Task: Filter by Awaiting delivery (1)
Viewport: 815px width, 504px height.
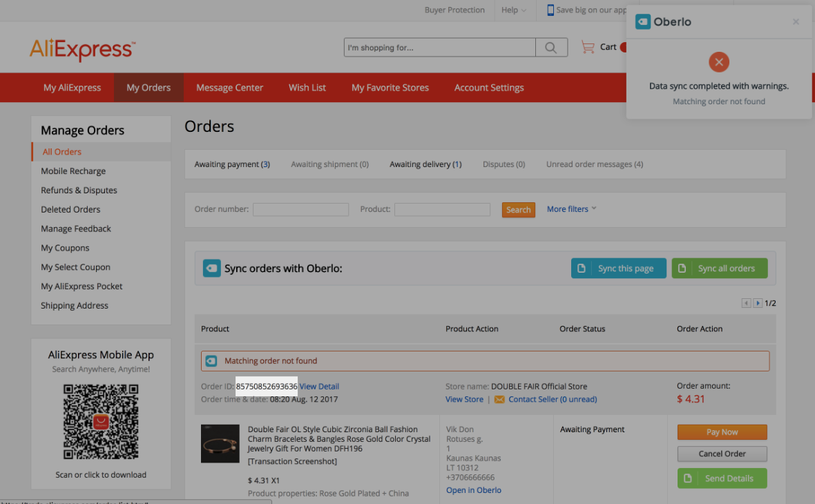Action: tap(425, 164)
